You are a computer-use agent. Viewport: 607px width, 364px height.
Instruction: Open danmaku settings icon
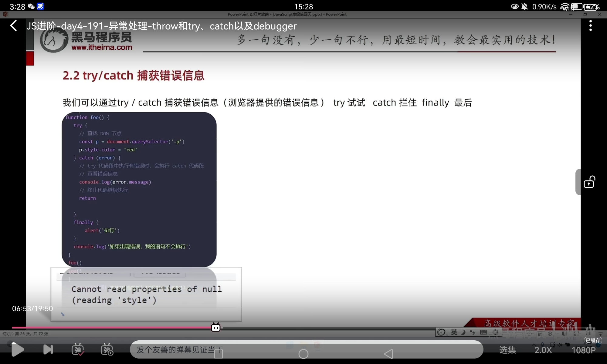coord(107,350)
